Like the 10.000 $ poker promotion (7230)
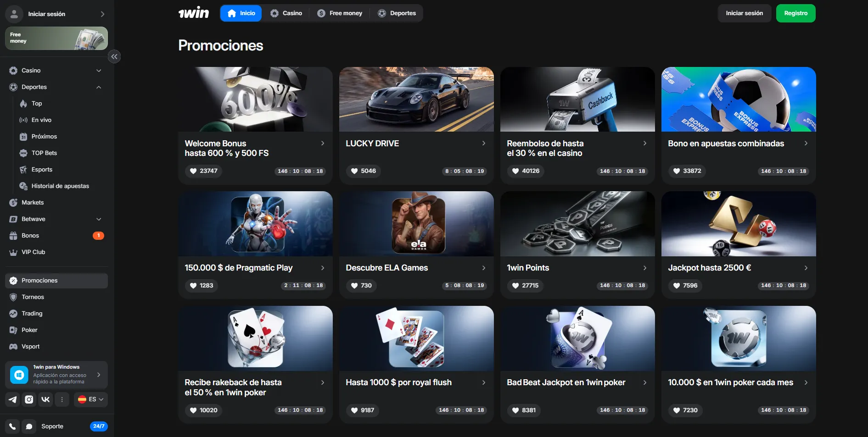 [x=685, y=410]
